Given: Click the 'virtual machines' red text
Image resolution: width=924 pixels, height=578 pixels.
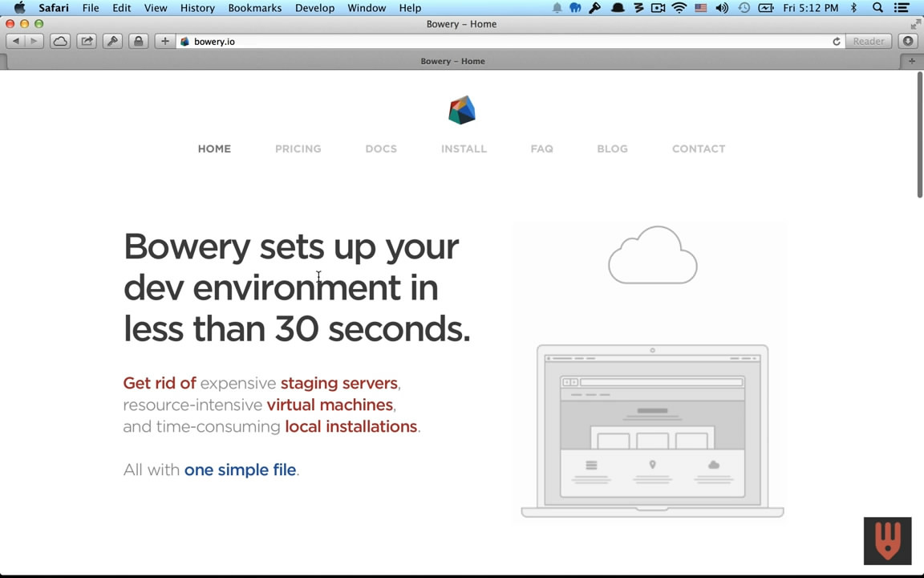Looking at the screenshot, I should click(x=330, y=405).
